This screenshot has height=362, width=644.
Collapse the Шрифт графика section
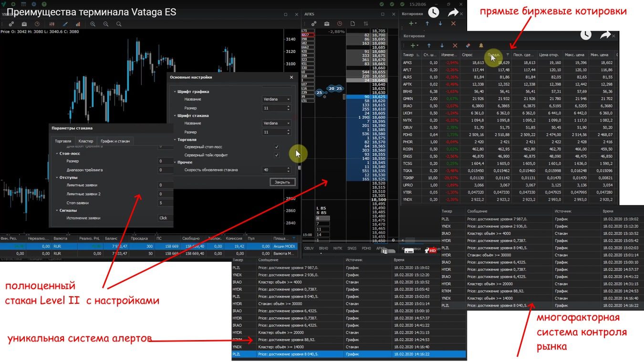(x=175, y=92)
